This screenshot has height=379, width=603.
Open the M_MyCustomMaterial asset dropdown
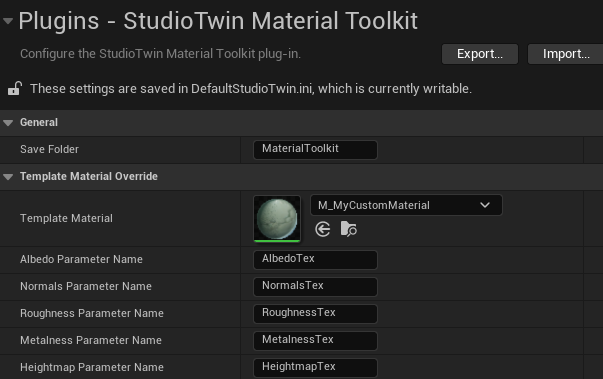406,205
